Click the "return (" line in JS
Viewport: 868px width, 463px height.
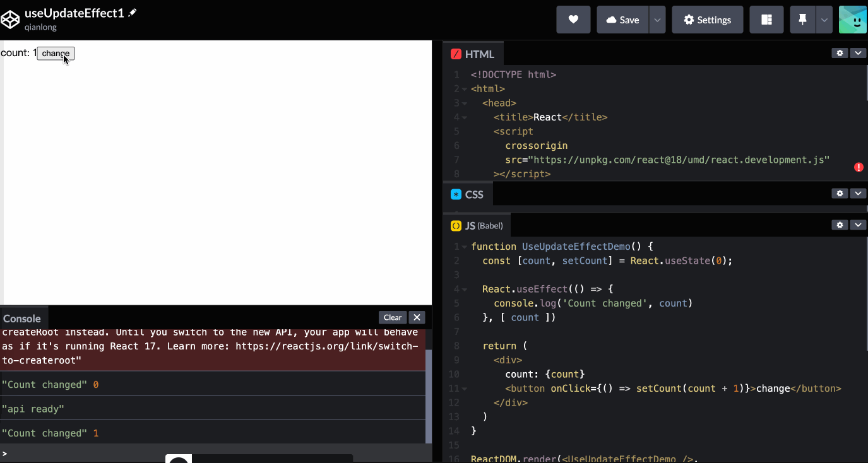pyautogui.click(x=504, y=346)
